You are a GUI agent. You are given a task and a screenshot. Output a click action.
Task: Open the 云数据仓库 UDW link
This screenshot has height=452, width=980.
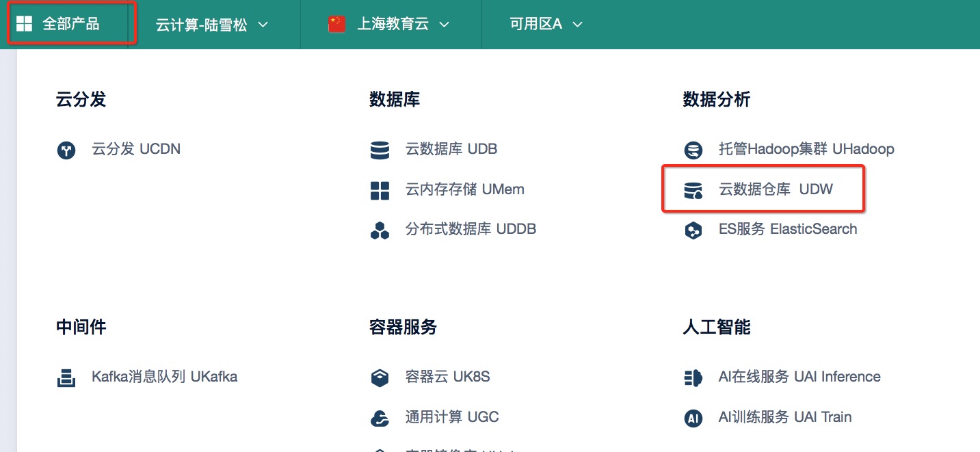776,189
